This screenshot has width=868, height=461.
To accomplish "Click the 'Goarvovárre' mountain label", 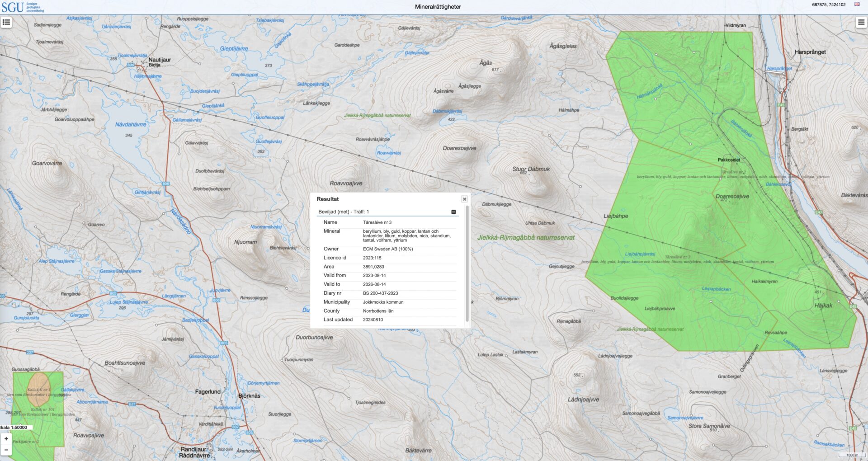I will pos(47,163).
